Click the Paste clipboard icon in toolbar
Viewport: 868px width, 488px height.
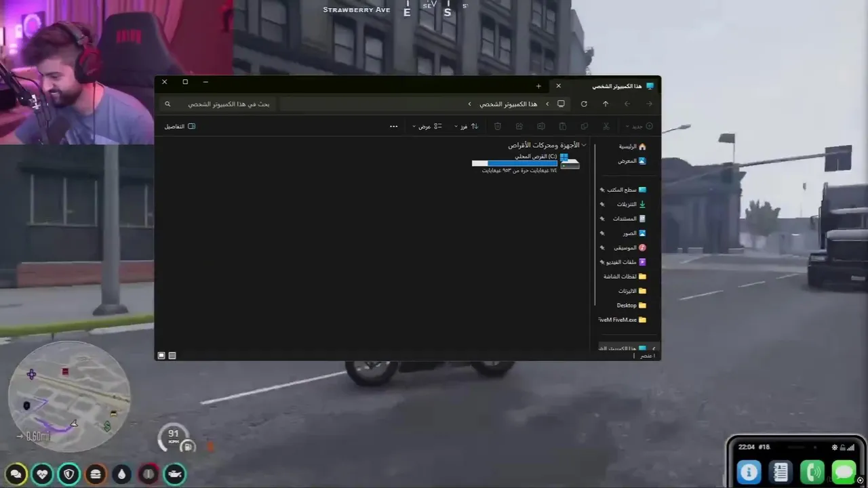(x=563, y=126)
